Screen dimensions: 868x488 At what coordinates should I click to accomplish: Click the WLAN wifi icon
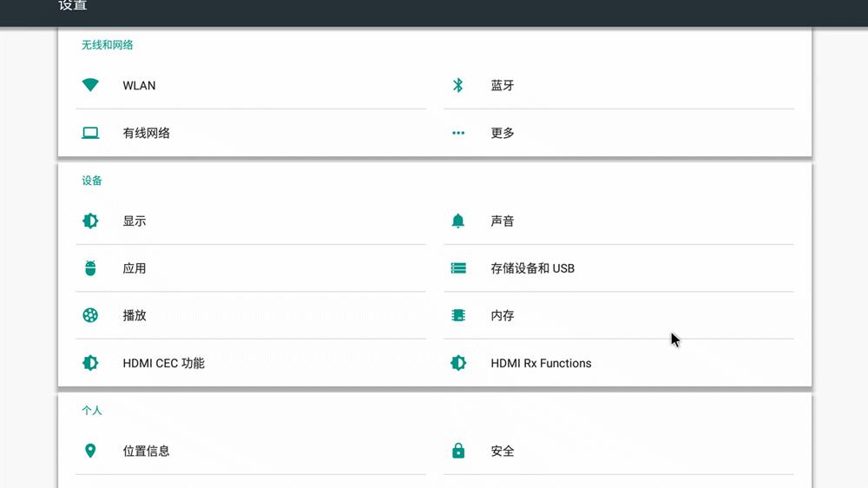click(x=90, y=85)
